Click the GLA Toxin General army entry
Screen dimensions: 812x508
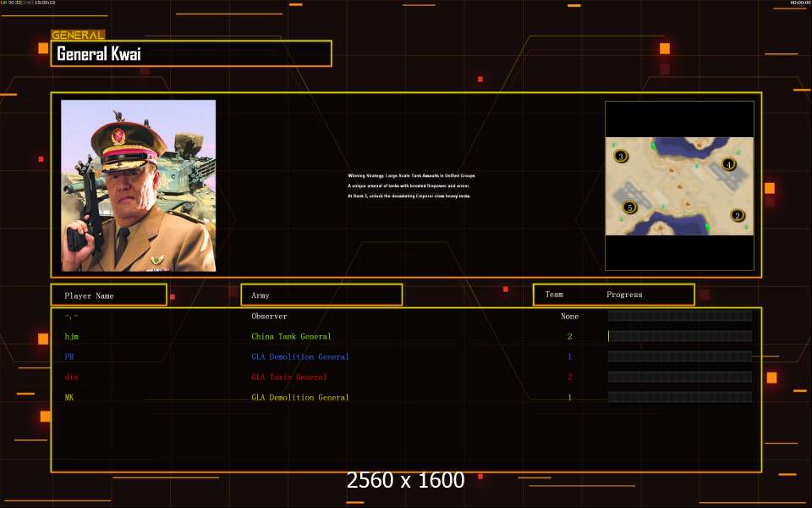pos(288,378)
